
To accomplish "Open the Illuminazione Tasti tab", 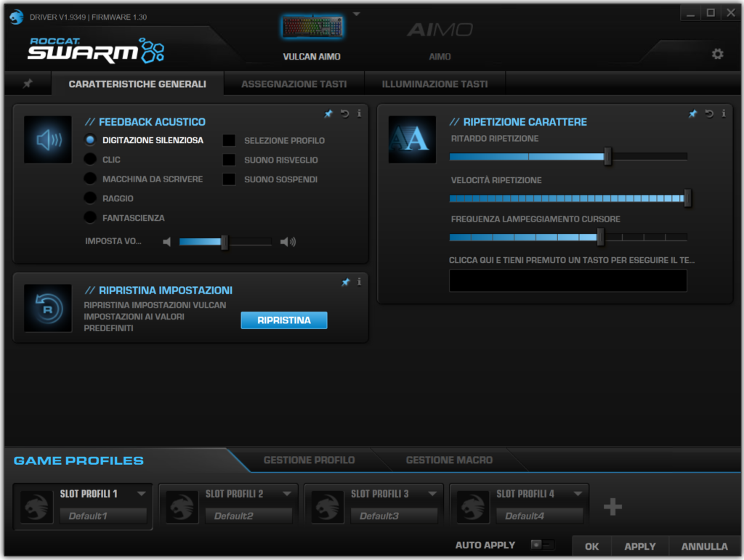I will coord(435,84).
